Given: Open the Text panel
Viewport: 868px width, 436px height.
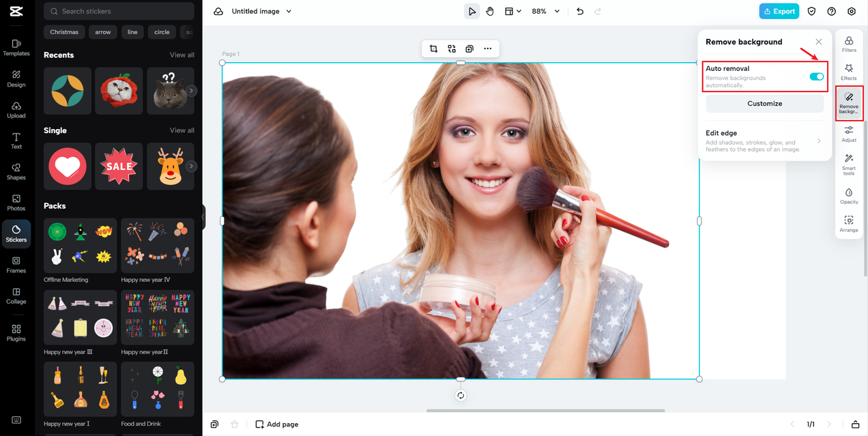Looking at the screenshot, I should tap(16, 141).
